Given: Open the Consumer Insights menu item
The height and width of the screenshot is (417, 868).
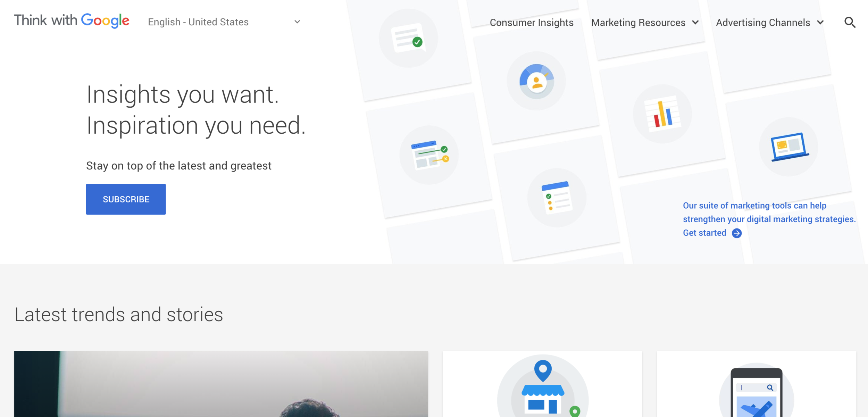Looking at the screenshot, I should 531,23.
